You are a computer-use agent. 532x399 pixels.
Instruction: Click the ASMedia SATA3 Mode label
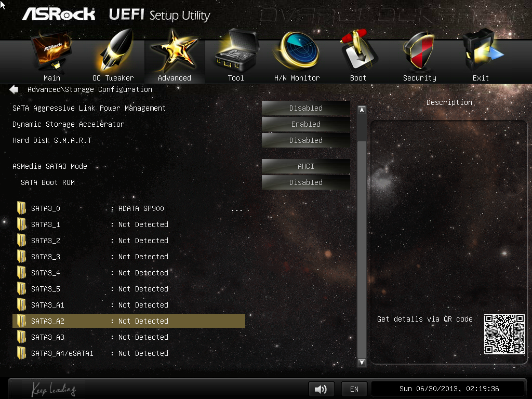coord(49,166)
